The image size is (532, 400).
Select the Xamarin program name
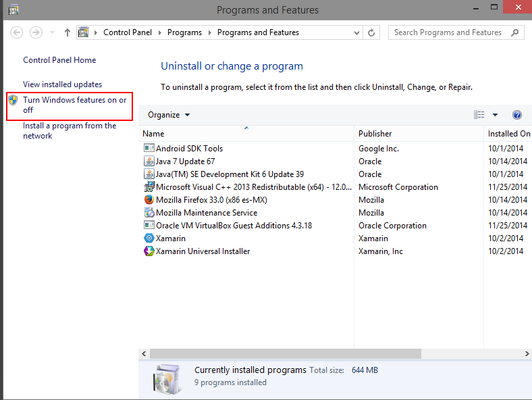(171, 239)
